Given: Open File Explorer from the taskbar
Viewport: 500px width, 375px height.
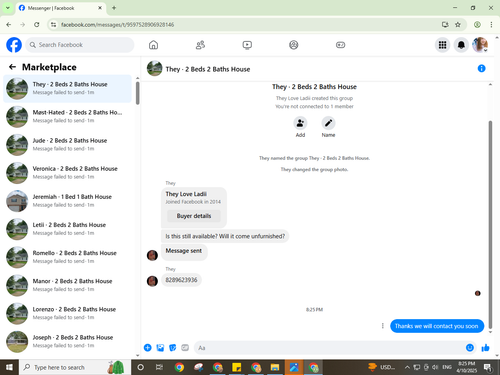Looking at the screenshot, I should pyautogui.click(x=275, y=367).
